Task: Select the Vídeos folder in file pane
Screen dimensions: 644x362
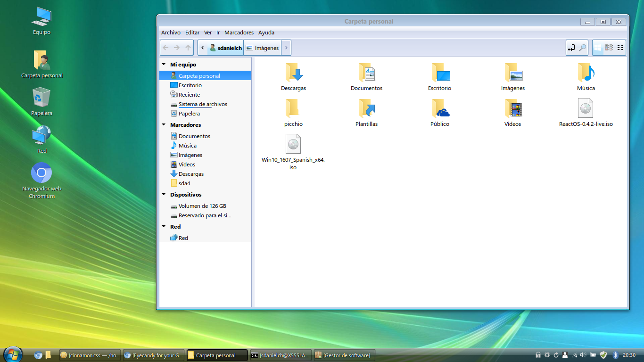Action: point(512,113)
